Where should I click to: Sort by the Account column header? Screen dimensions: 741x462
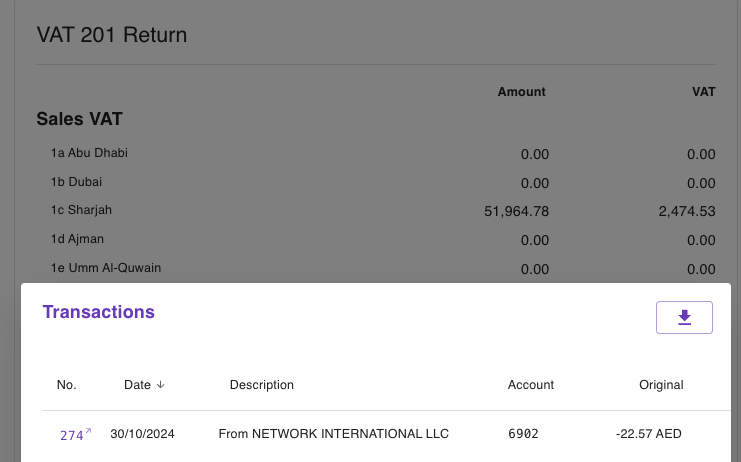pyautogui.click(x=531, y=385)
